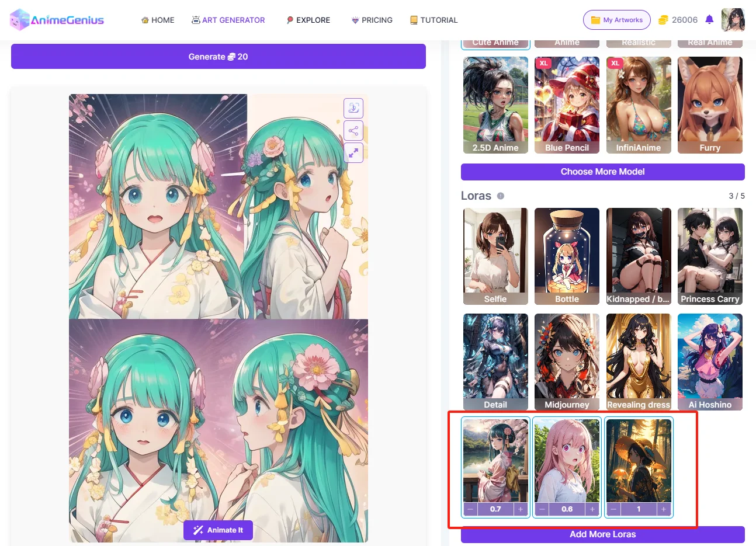
Task: Select the 2.5D Anime model
Action: (x=495, y=105)
